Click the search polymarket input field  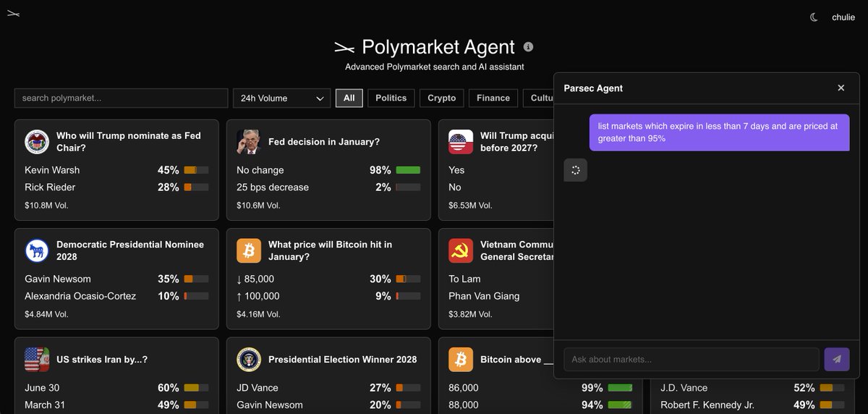pos(121,98)
